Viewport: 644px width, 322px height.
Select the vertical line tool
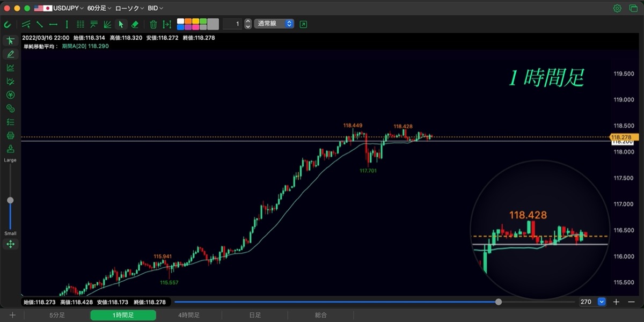[67, 24]
